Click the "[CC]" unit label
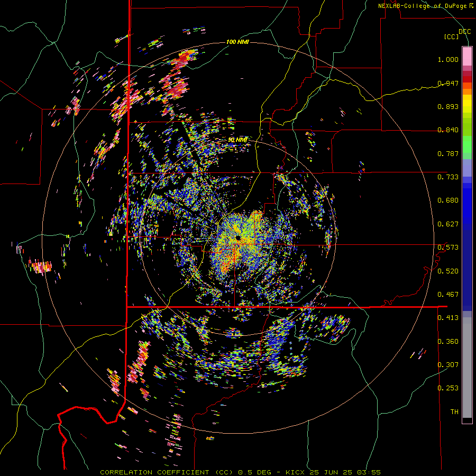Screen dimensions: 476x476 pyautogui.click(x=452, y=36)
